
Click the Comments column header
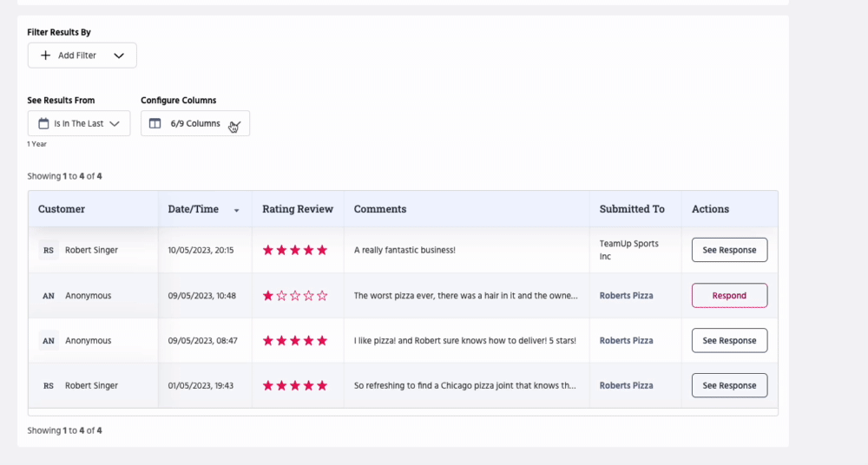point(380,209)
